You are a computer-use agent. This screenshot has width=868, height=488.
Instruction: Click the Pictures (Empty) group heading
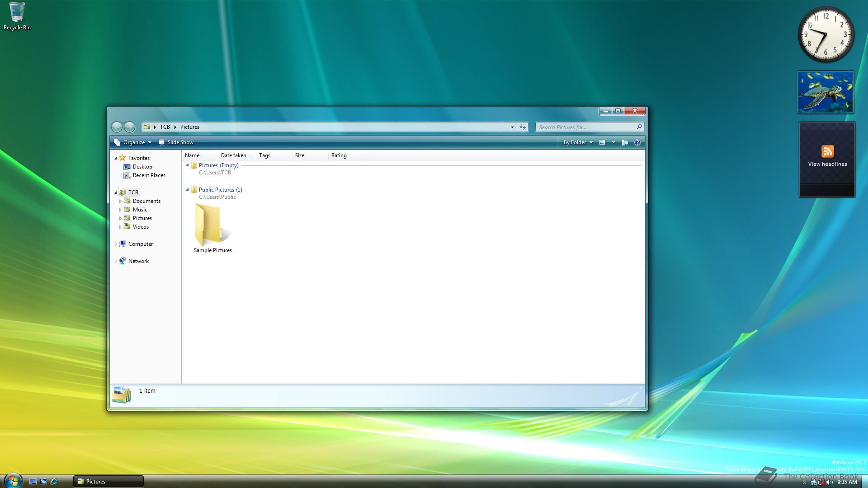pos(218,165)
